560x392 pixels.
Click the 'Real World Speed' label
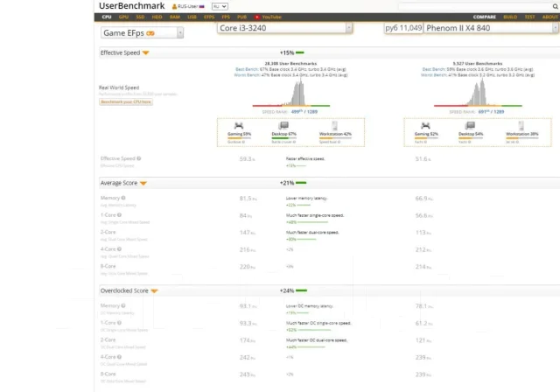[x=119, y=87]
